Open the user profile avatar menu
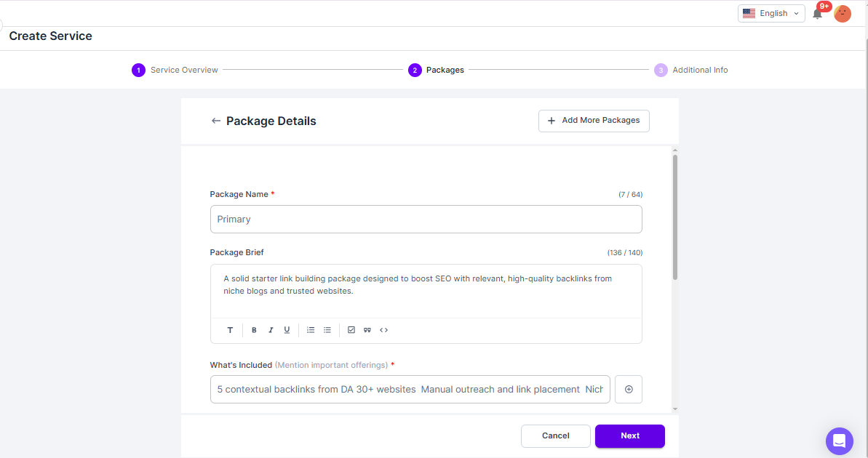The height and width of the screenshot is (458, 868). pyautogui.click(x=843, y=14)
